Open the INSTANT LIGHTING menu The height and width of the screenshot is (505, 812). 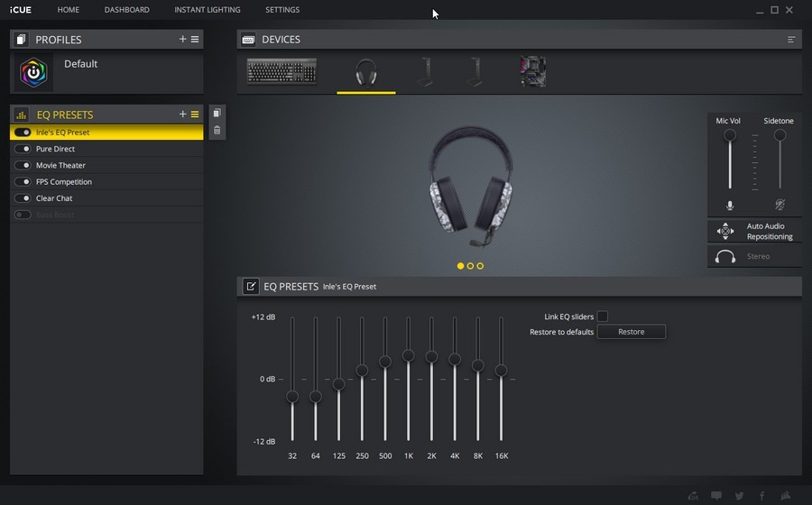[x=208, y=9]
